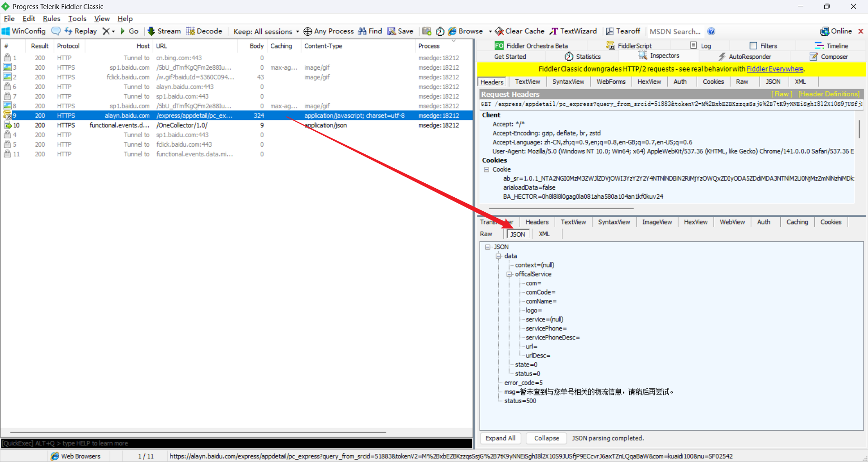Click the Find binoculars button
The image size is (868, 462).
click(x=370, y=31)
